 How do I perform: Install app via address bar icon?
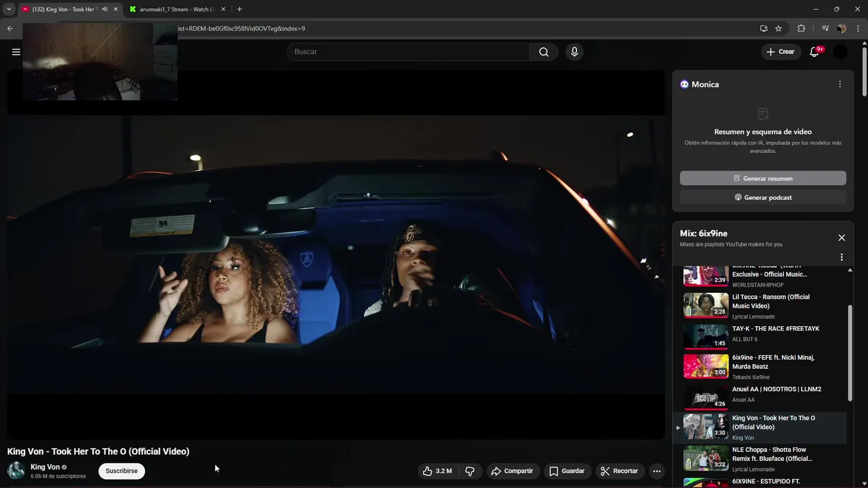pyautogui.click(x=764, y=28)
